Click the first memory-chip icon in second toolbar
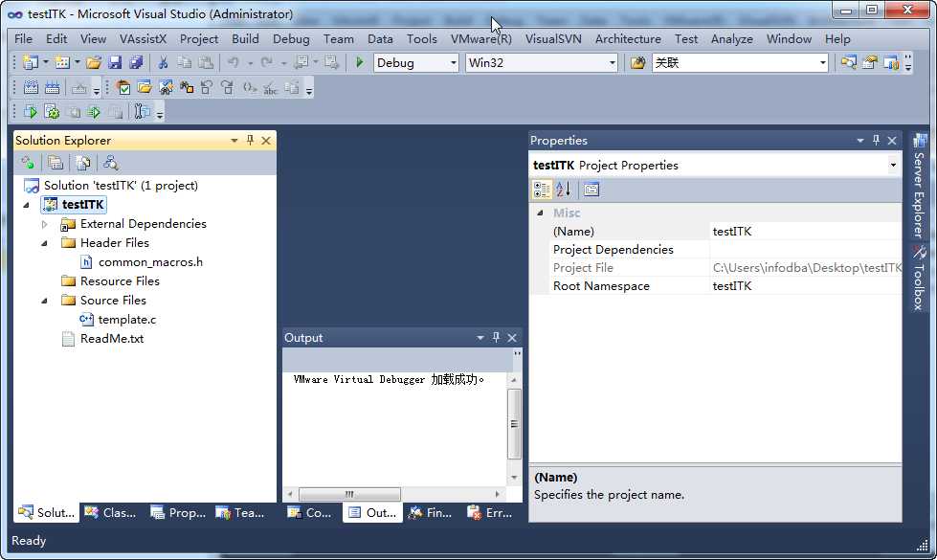Screen dimensions: 937x560 pos(31,88)
